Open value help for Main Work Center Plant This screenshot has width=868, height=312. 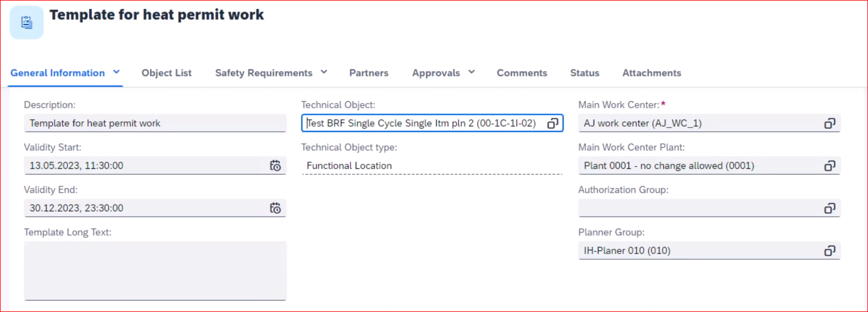tap(829, 166)
